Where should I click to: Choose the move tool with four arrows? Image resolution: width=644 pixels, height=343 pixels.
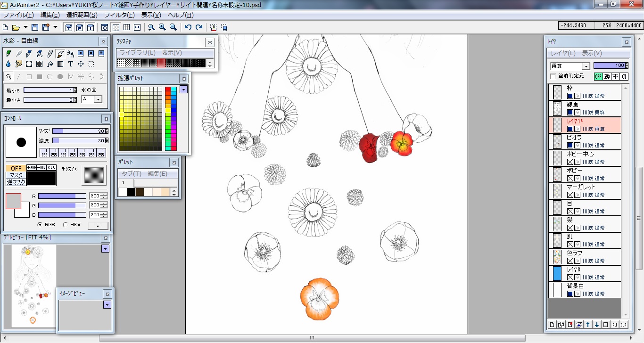click(x=81, y=64)
